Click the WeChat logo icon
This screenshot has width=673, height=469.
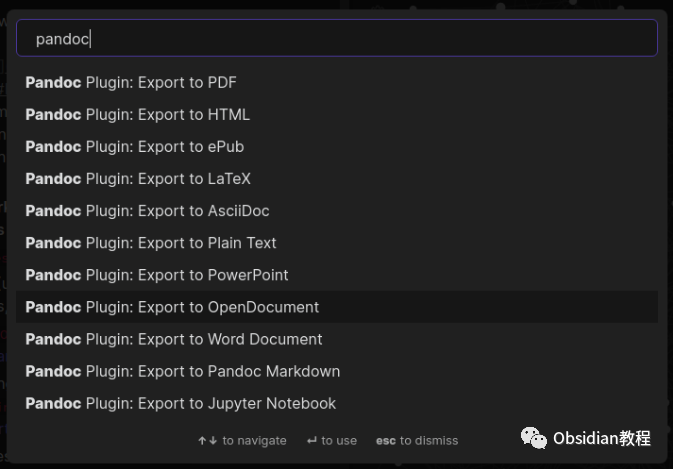pyautogui.click(x=534, y=438)
